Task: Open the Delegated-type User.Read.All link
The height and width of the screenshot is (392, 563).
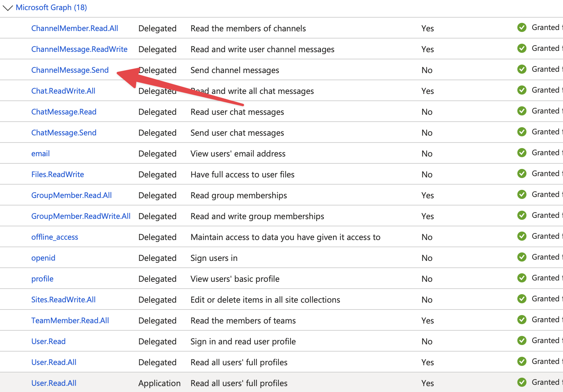Action: pos(54,362)
